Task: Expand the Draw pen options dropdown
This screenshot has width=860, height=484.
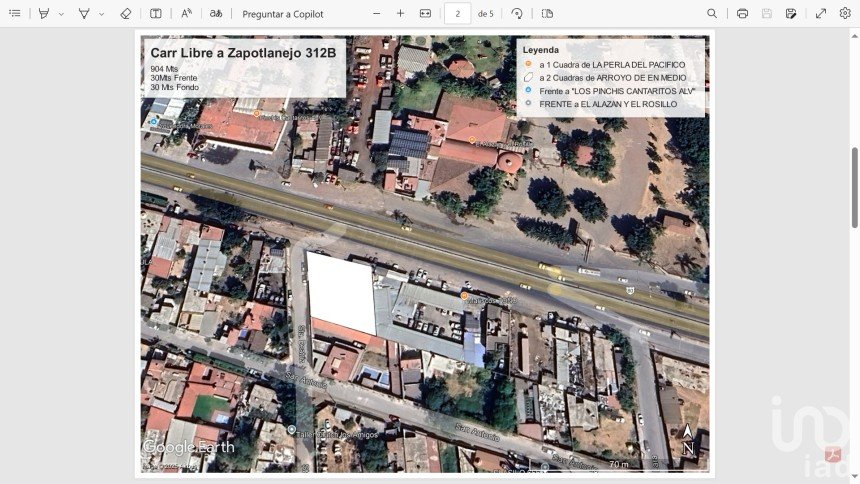Action: [x=61, y=14]
